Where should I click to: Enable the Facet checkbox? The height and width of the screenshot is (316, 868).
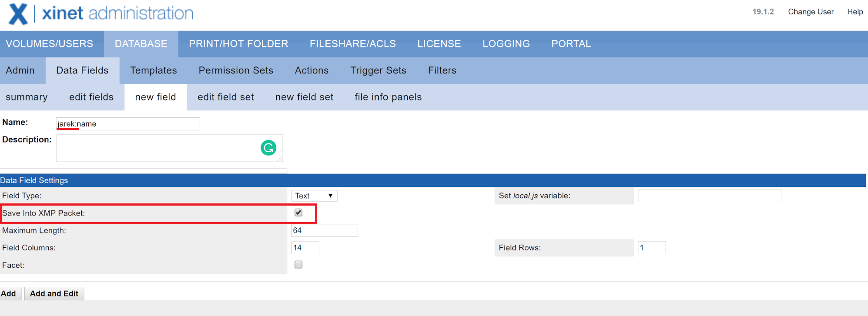click(x=298, y=265)
